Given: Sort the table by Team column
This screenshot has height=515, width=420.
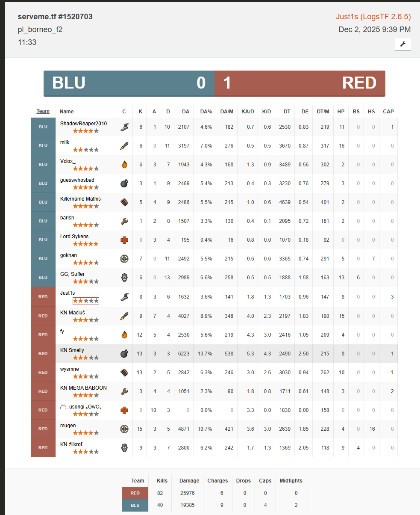Looking at the screenshot, I should (43, 111).
